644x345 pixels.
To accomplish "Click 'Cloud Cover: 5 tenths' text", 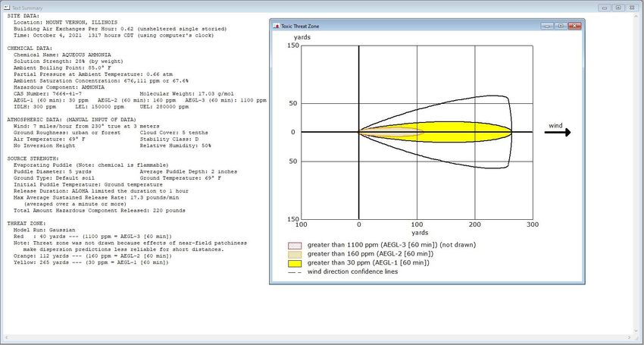I will [x=174, y=133].
